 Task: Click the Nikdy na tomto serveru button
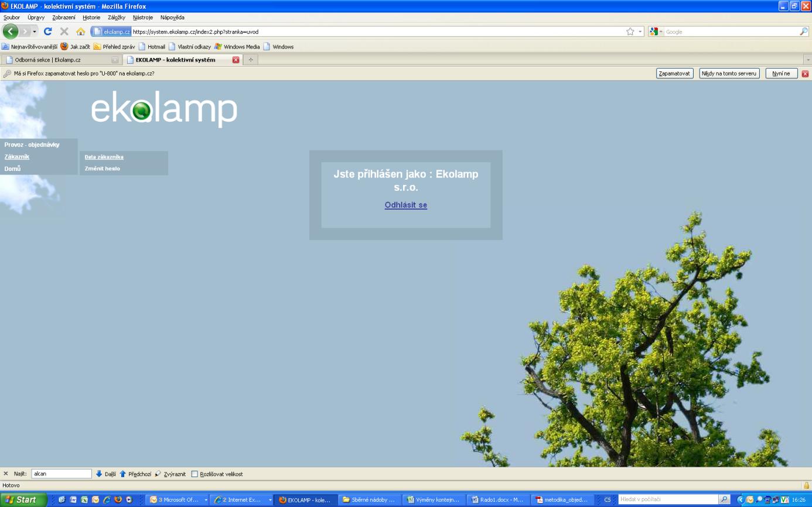click(729, 73)
